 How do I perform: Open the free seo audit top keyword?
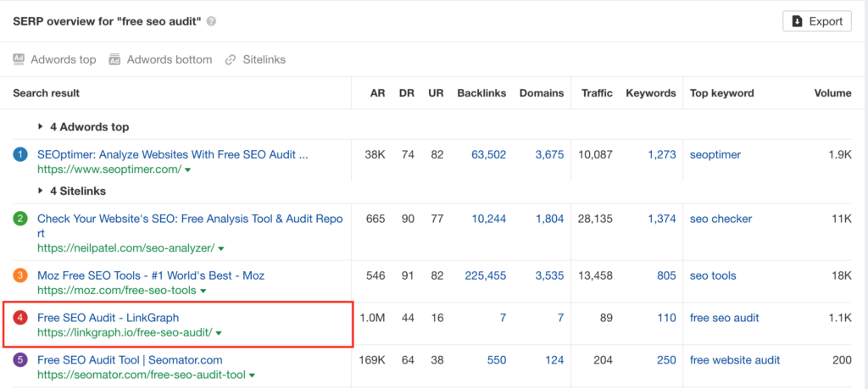point(725,318)
